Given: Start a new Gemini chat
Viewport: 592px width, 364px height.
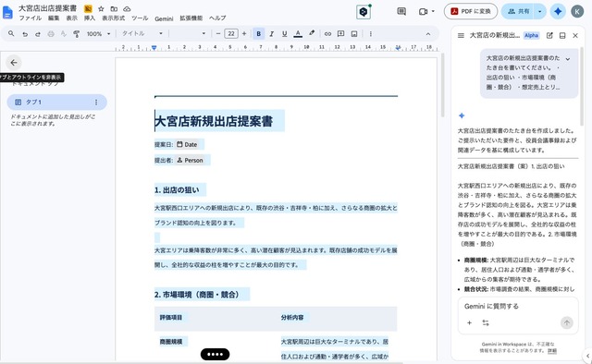Looking at the screenshot, I should pyautogui.click(x=549, y=35).
